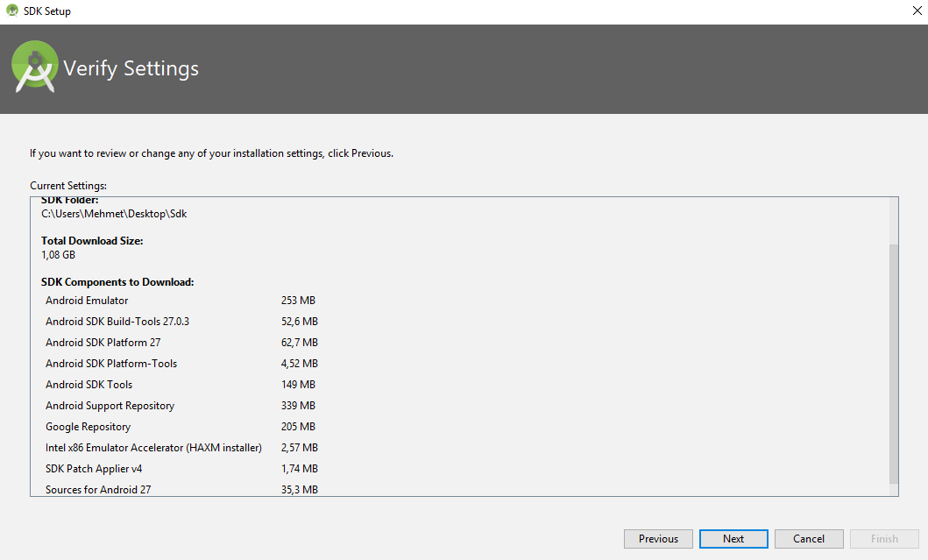
Task: Select Android Support Repository entry
Action: [110, 406]
